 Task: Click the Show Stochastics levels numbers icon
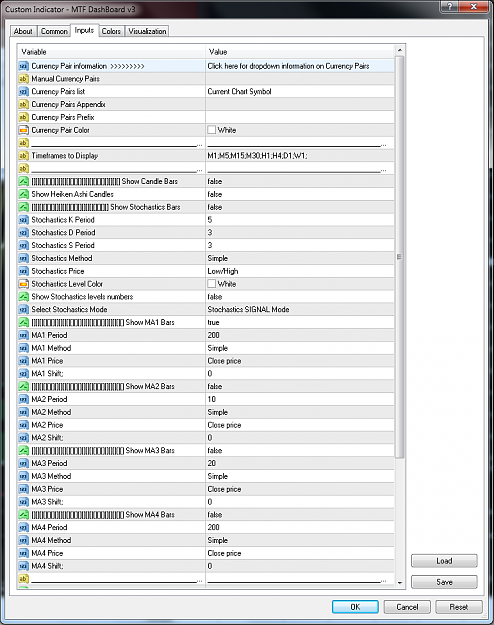[x=24, y=297]
